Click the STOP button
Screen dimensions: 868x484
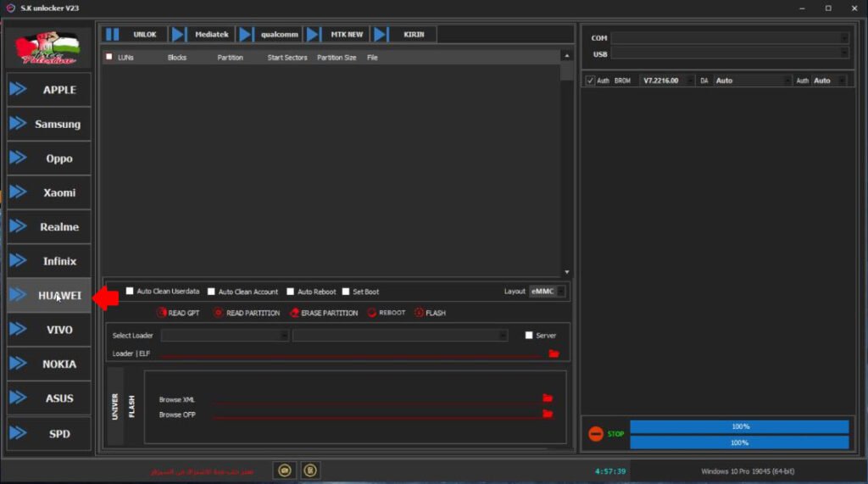pyautogui.click(x=606, y=434)
